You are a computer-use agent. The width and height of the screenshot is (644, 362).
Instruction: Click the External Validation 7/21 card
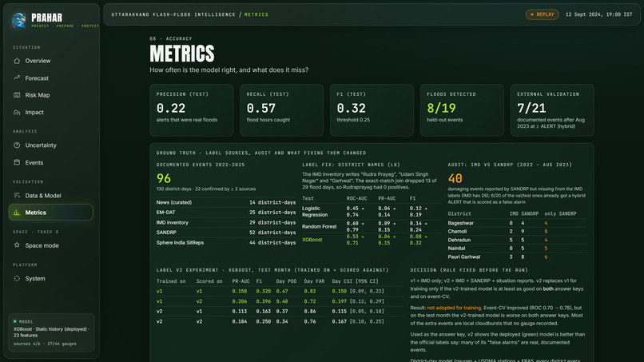[552, 110]
